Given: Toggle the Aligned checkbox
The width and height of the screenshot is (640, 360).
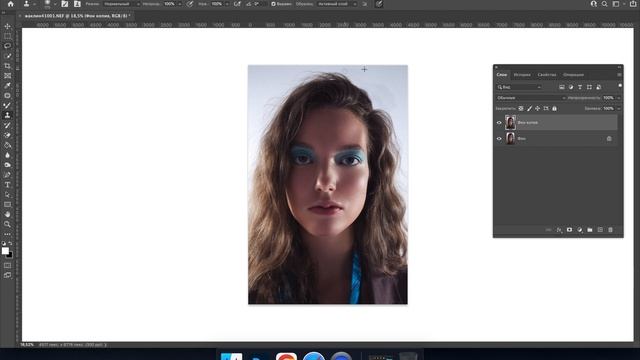Looking at the screenshot, I should click(273, 4).
